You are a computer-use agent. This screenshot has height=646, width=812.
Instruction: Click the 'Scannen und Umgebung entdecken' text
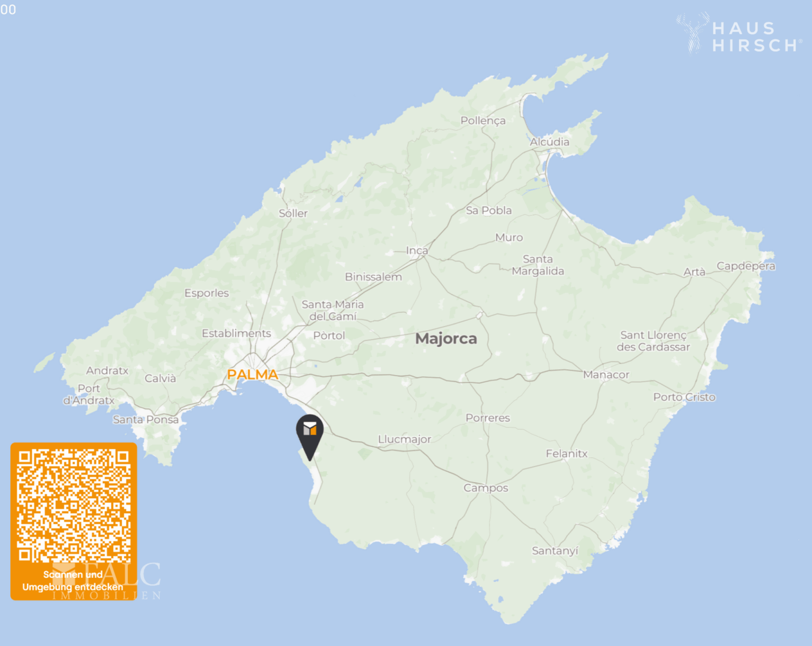[x=73, y=581]
